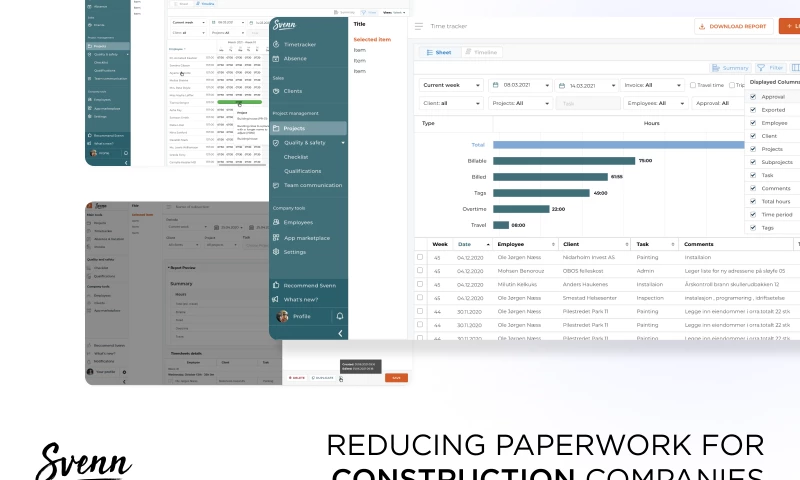Toggle the Travel time checkbox
The width and height of the screenshot is (800, 480).
click(693, 85)
